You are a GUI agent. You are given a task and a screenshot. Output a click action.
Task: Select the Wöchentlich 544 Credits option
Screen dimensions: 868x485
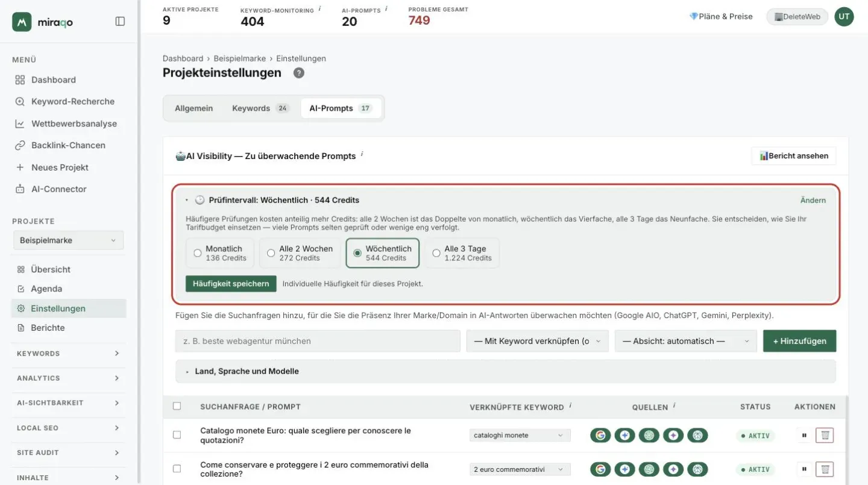click(x=382, y=253)
